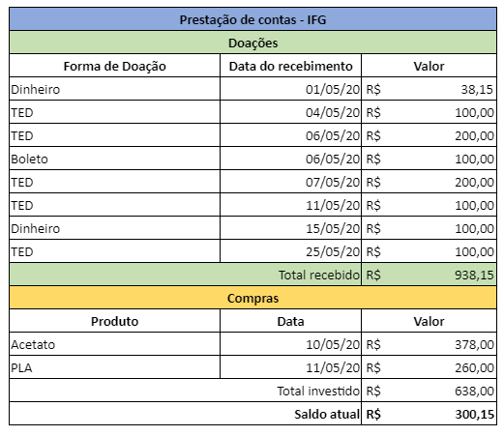This screenshot has width=504, height=436.
Task: Click the date cell 25/05/20
Action: tap(290, 251)
